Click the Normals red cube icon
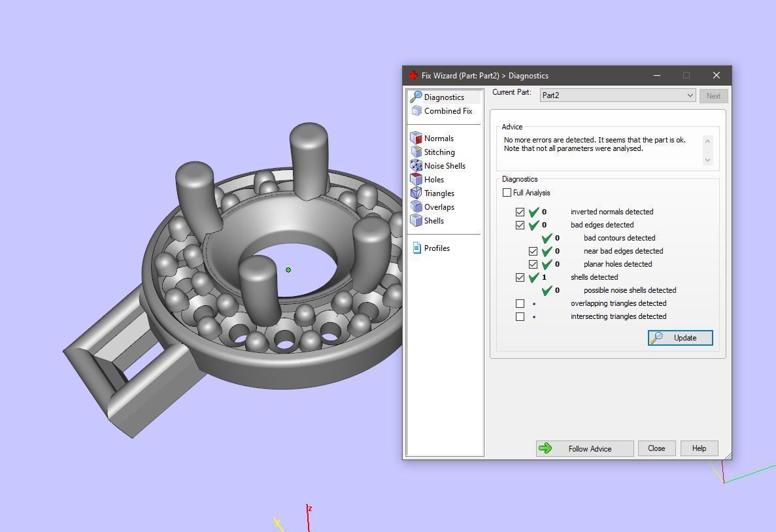 tap(416, 138)
